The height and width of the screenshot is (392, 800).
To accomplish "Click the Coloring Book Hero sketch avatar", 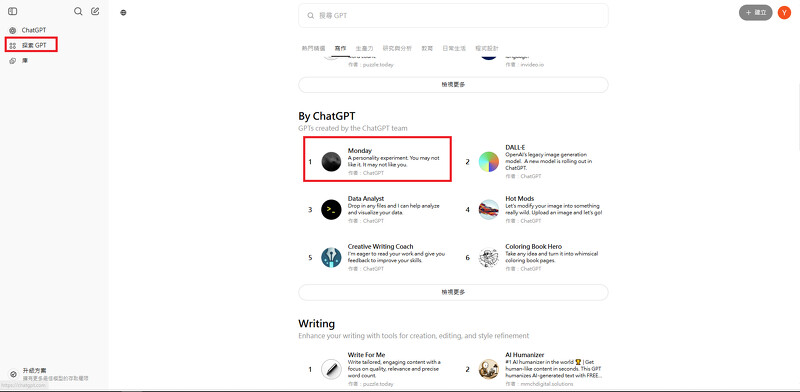I will (488, 258).
